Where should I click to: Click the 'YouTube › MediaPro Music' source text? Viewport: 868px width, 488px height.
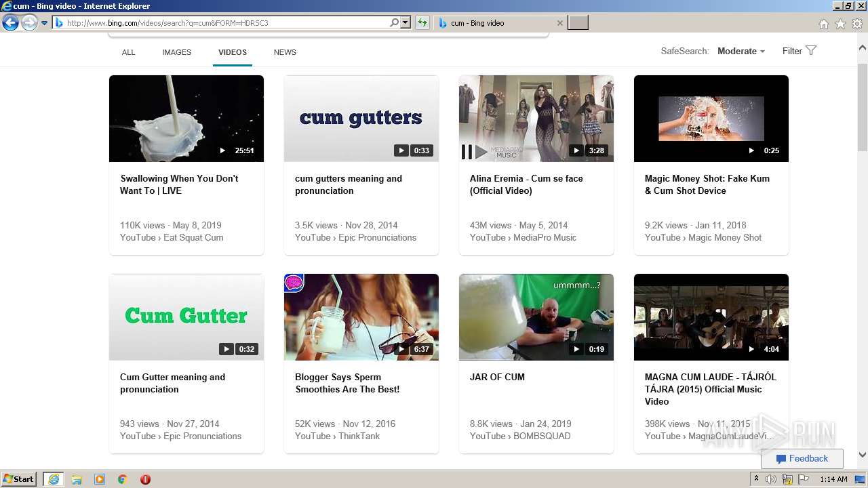[523, 237]
